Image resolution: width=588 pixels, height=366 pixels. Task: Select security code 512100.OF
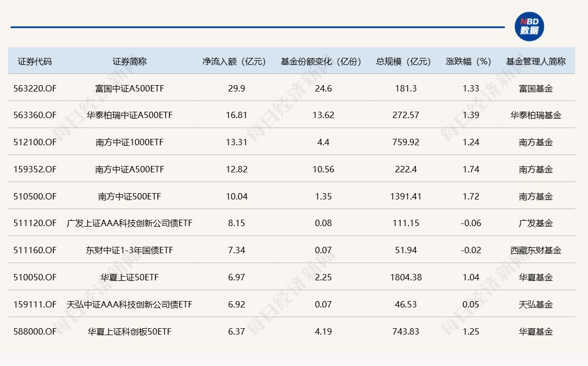click(x=35, y=142)
